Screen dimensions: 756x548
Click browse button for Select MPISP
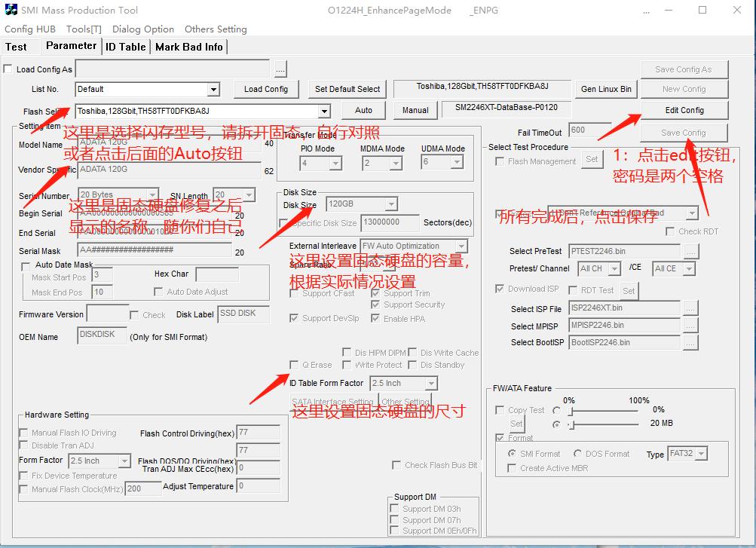pos(690,326)
